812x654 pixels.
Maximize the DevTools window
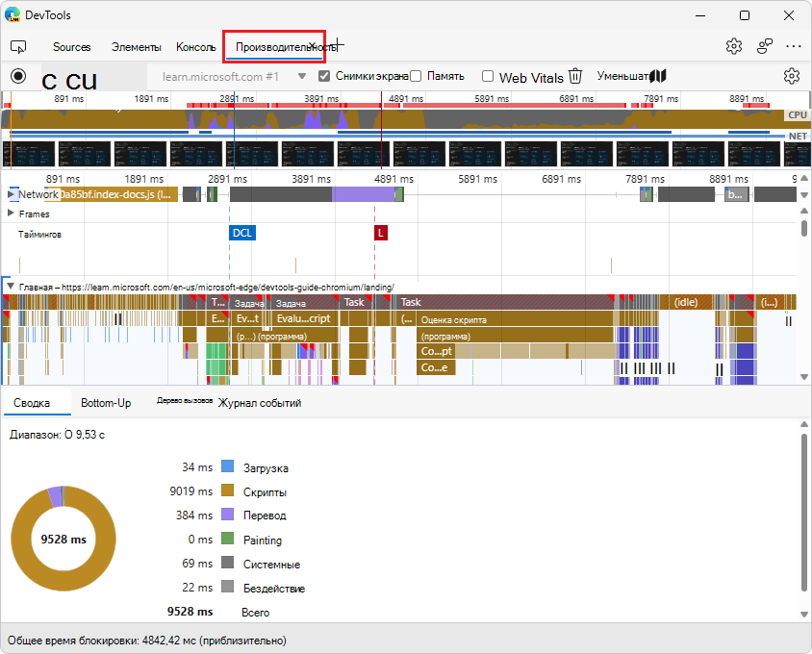click(745, 15)
